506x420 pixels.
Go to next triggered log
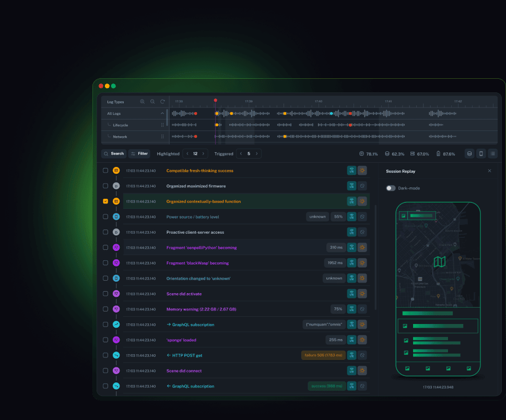pyautogui.click(x=257, y=154)
